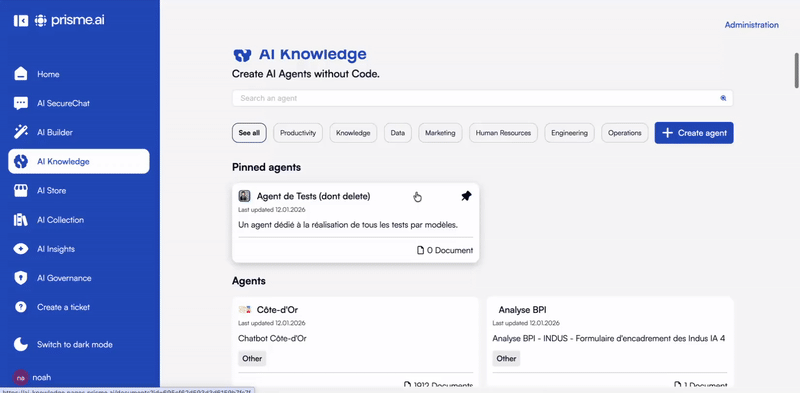
Task: Click the AI Governance shield icon
Action: tap(21, 278)
